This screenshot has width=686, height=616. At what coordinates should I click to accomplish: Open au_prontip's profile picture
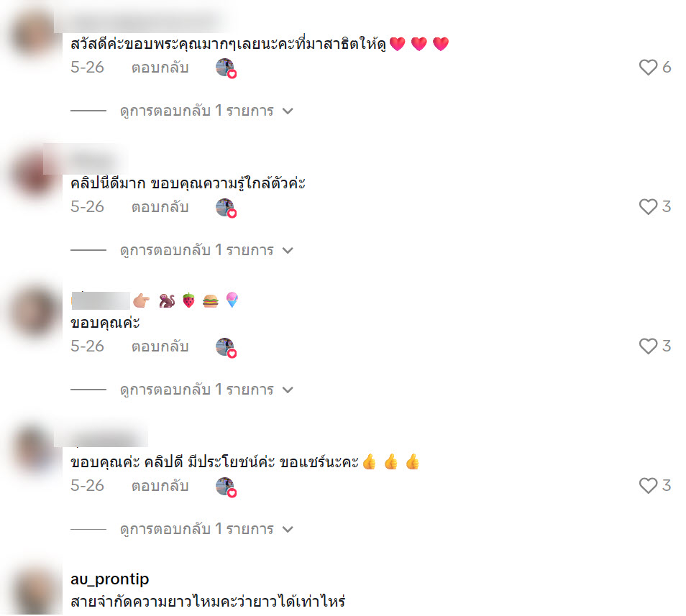(35, 590)
